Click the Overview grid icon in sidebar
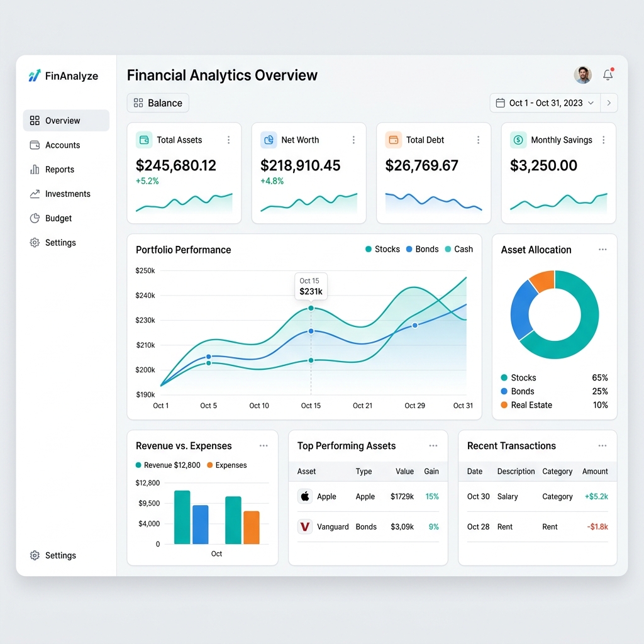 pyautogui.click(x=35, y=120)
